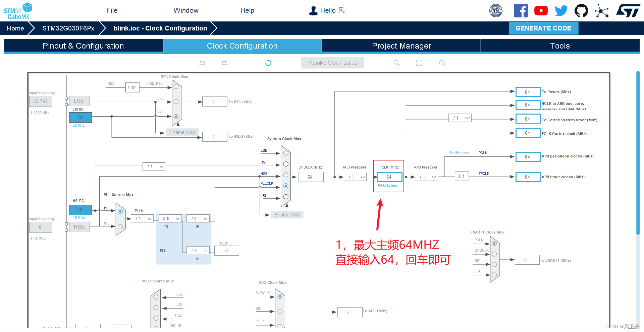The height and width of the screenshot is (332, 644).
Task: Click the vertical scrollbar on the right
Action: (x=638, y=153)
